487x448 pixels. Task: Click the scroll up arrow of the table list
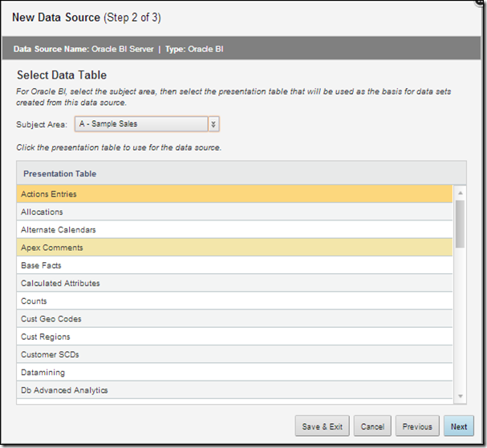461,193
